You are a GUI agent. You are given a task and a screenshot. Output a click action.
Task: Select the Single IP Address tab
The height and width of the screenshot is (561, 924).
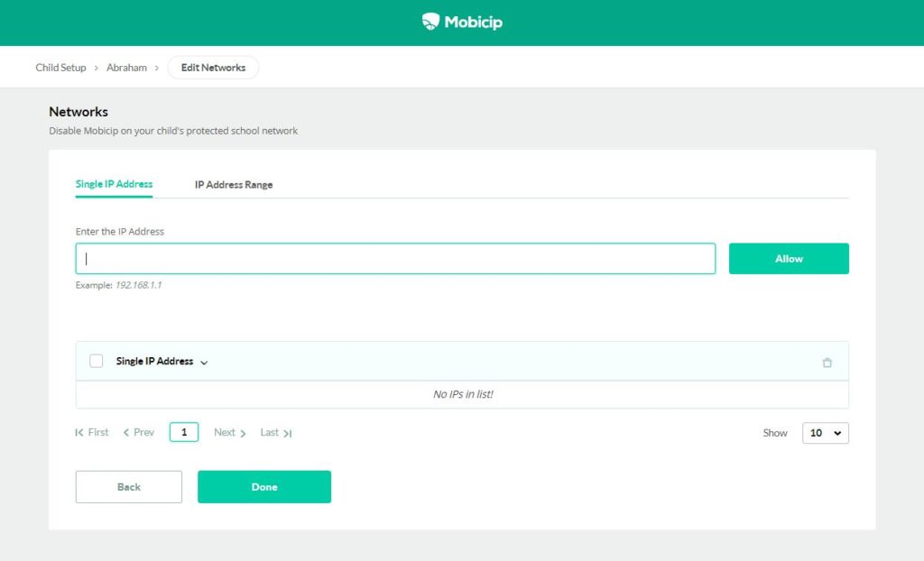(114, 184)
